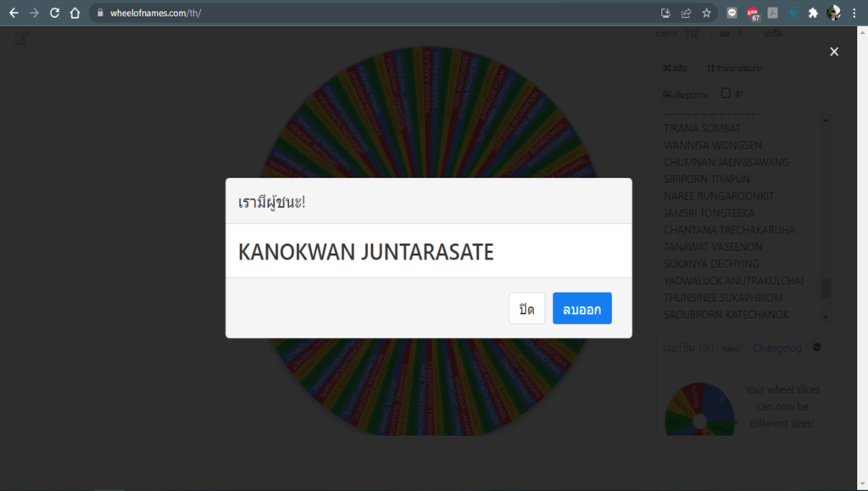
Task: Click names list scroll up arrow
Action: (x=826, y=120)
